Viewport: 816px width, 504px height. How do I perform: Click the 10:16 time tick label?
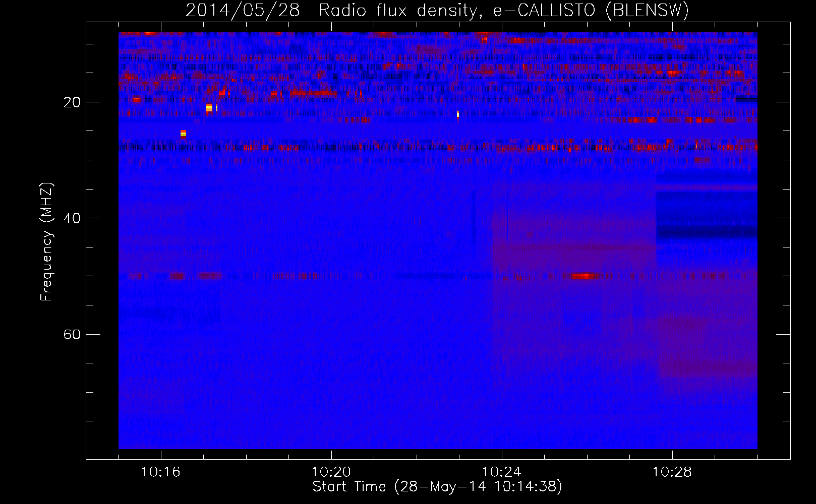coord(161,472)
